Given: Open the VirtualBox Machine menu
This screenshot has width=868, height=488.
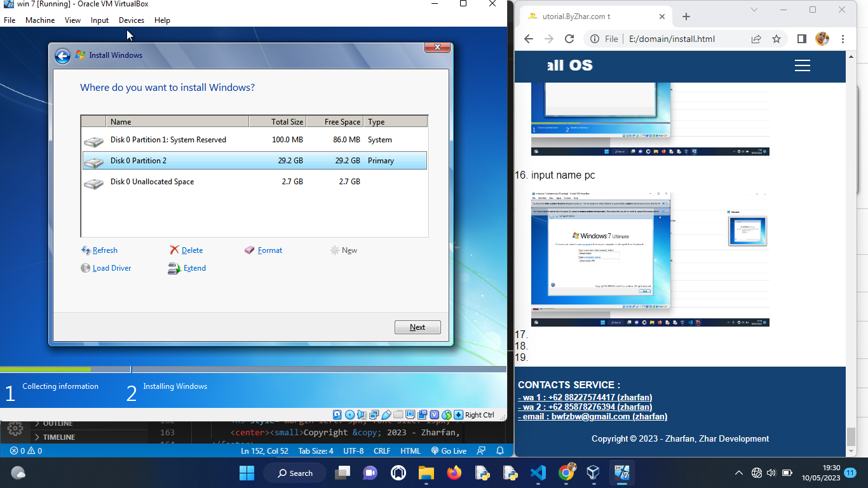Looking at the screenshot, I should pos(40,20).
